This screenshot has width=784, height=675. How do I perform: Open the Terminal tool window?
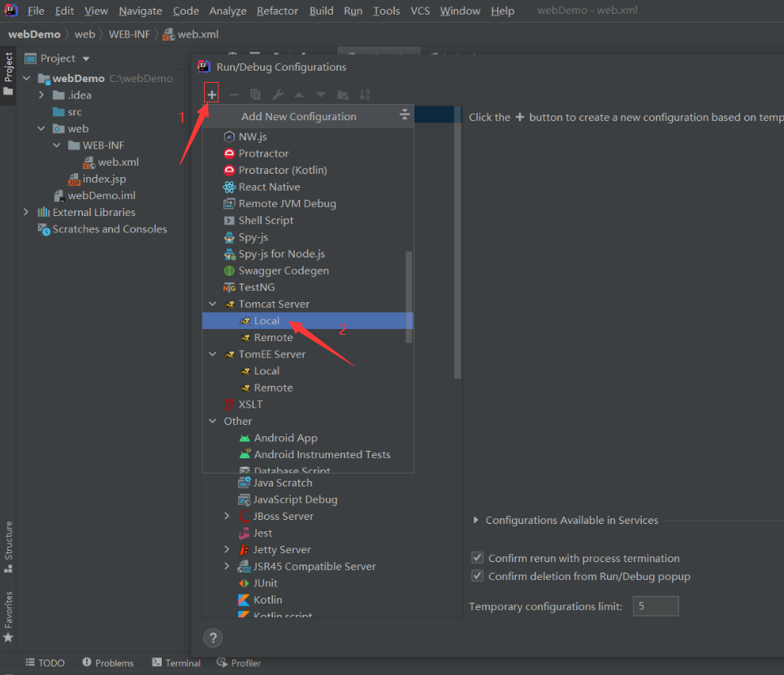click(176, 663)
